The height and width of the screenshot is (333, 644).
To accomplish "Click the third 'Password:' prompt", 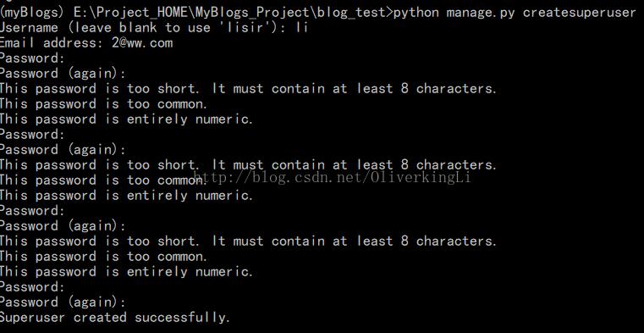I will pyautogui.click(x=32, y=211).
